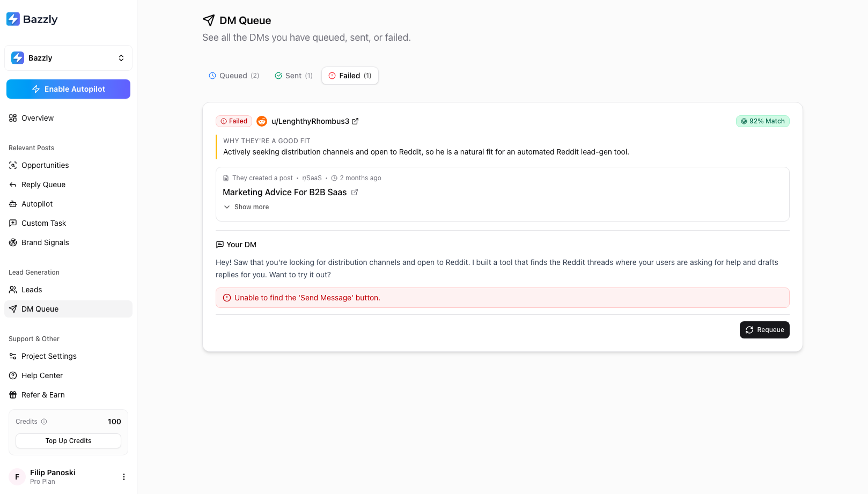Select Autopilot in the sidebar
This screenshot has height=494, width=868.
coord(68,204)
